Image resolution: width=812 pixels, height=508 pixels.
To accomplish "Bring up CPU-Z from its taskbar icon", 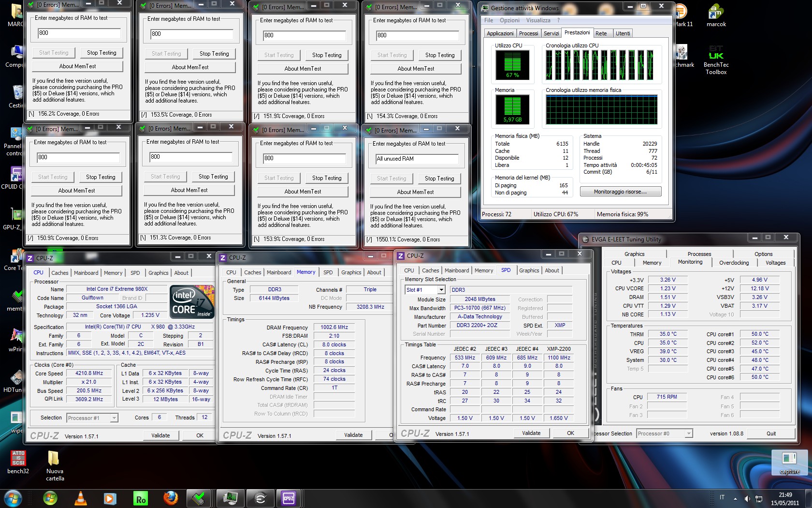I will [x=289, y=498].
